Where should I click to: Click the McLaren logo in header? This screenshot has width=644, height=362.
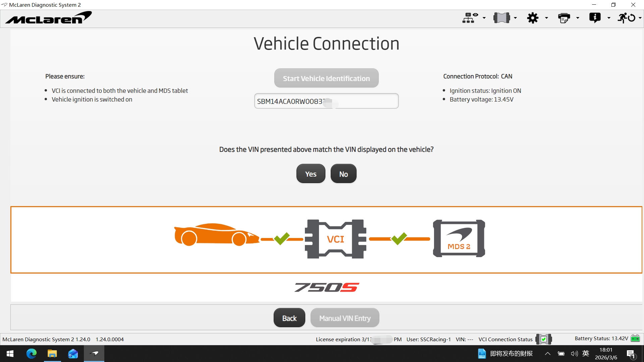(49, 18)
